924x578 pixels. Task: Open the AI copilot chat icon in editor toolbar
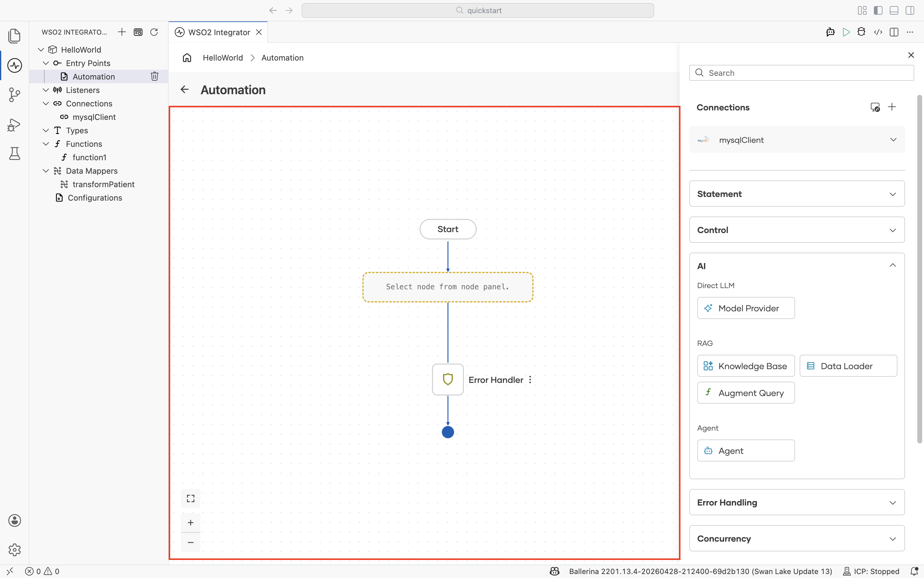point(830,32)
